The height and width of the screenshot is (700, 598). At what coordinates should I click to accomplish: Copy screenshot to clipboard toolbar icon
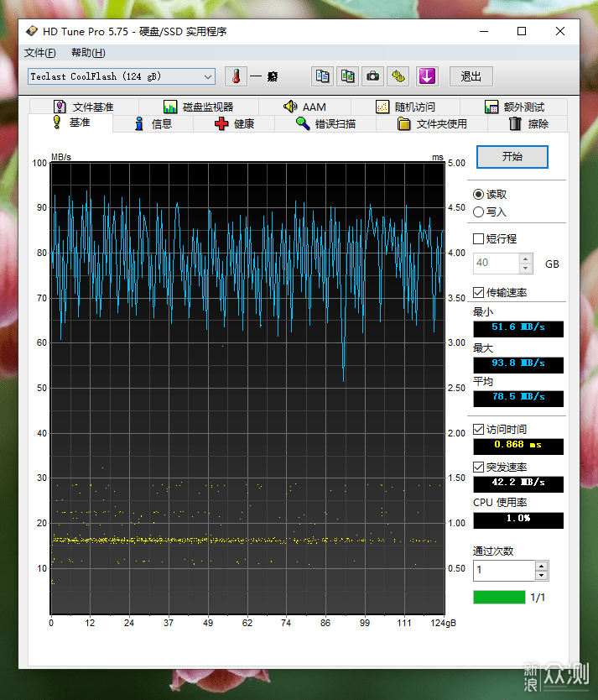pos(348,76)
